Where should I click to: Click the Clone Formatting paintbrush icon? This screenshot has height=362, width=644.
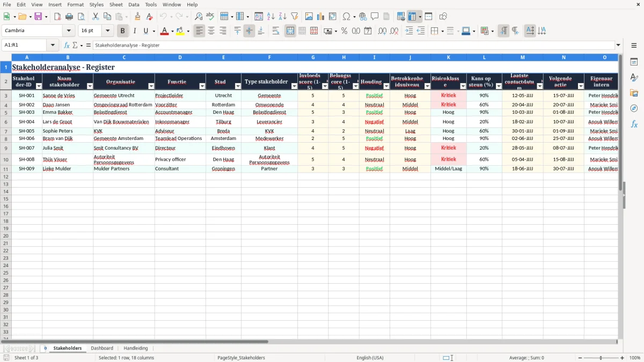point(138,17)
